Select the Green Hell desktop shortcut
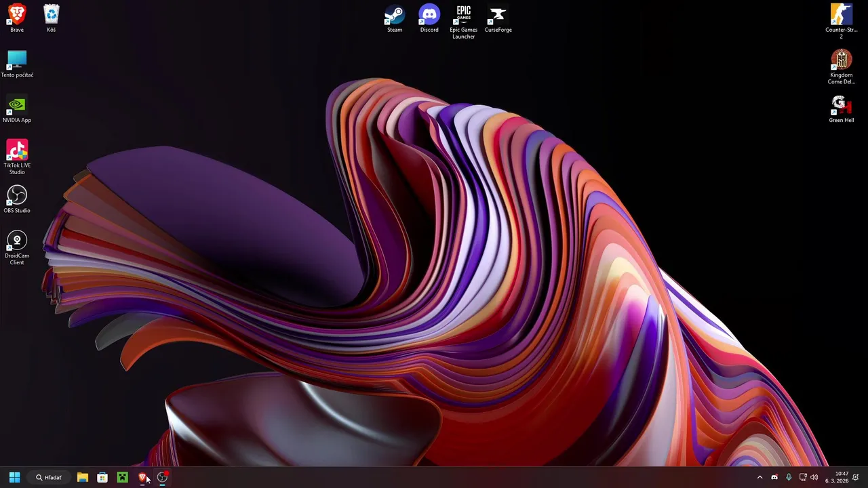This screenshot has height=488, width=868. [842, 109]
